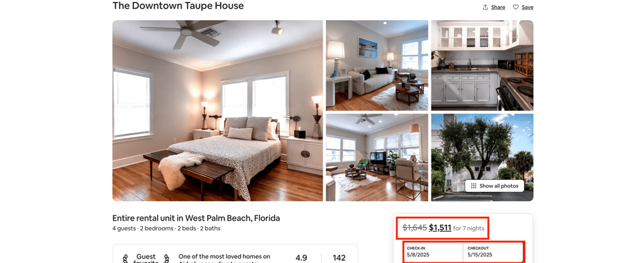The height and width of the screenshot is (263, 644).
Task: Click the right laurel Guest favorite icon
Action: pos(166,259)
